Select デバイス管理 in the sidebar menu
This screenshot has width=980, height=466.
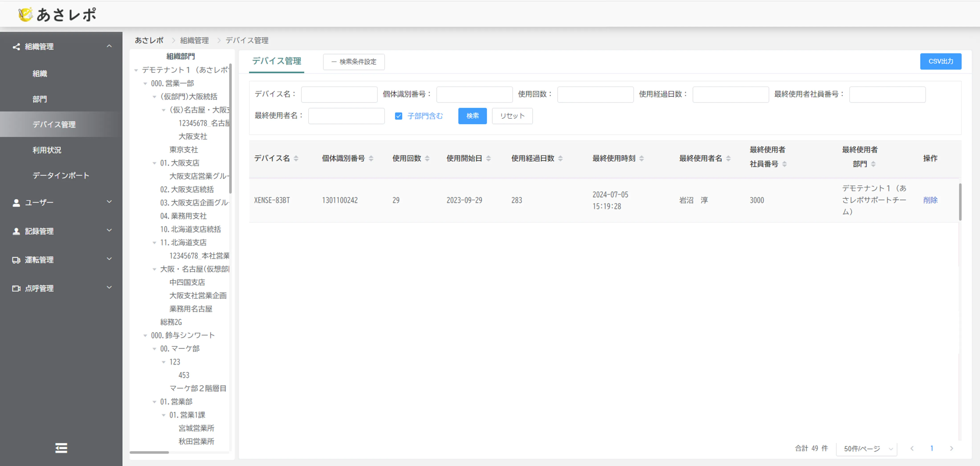coord(61,124)
